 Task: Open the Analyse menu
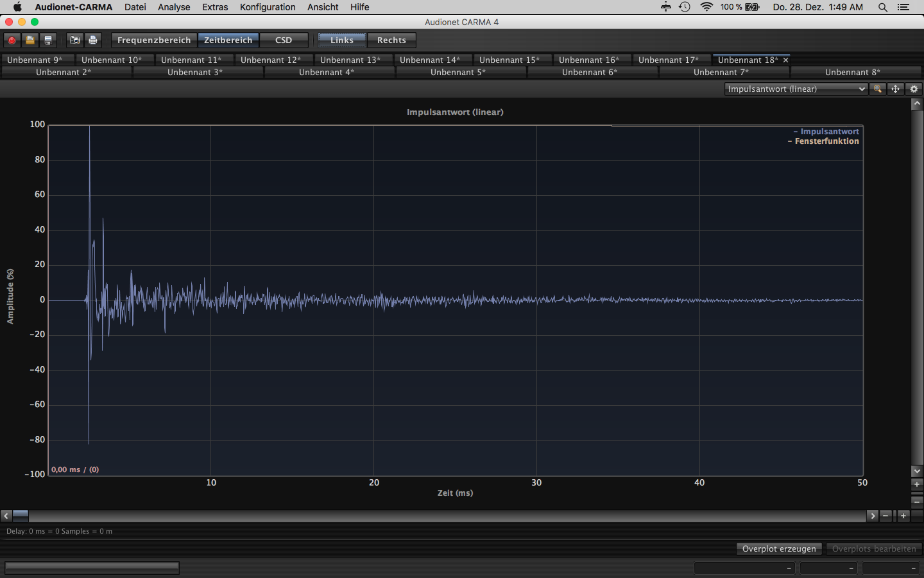click(x=174, y=7)
